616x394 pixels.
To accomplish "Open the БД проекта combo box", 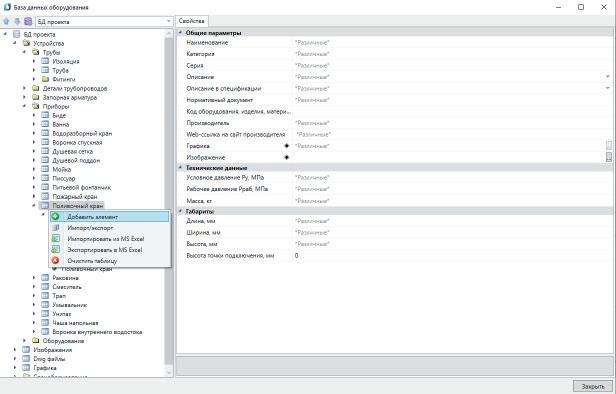I will click(104, 22).
